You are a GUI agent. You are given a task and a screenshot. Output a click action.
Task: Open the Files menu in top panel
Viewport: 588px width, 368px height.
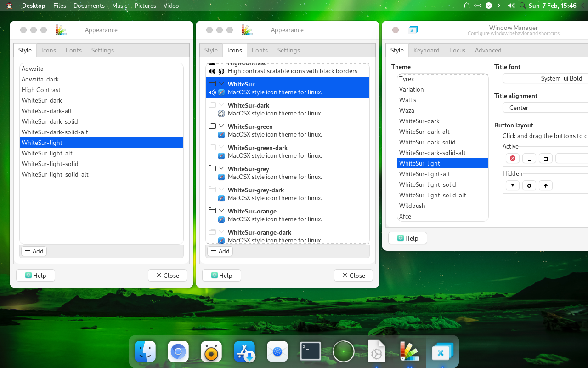[60, 6]
